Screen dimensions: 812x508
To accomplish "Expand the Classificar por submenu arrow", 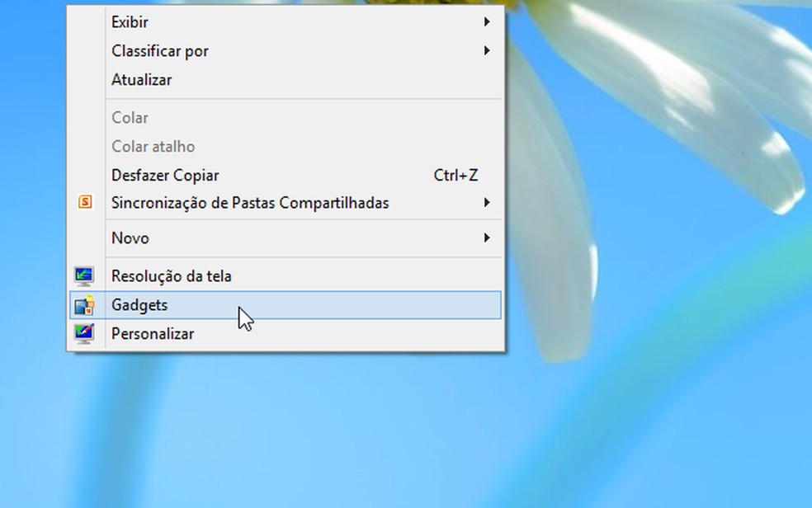I will 487,50.
